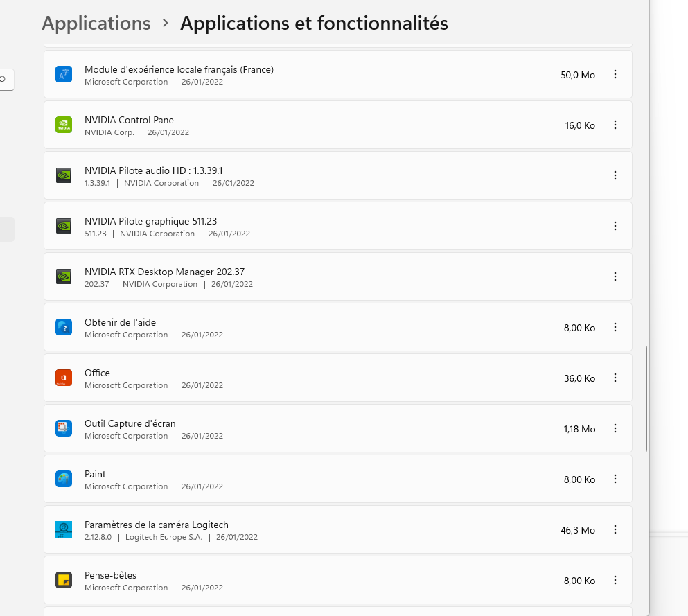
Task: Click the Obtenir de l'aide icon
Action: click(64, 327)
